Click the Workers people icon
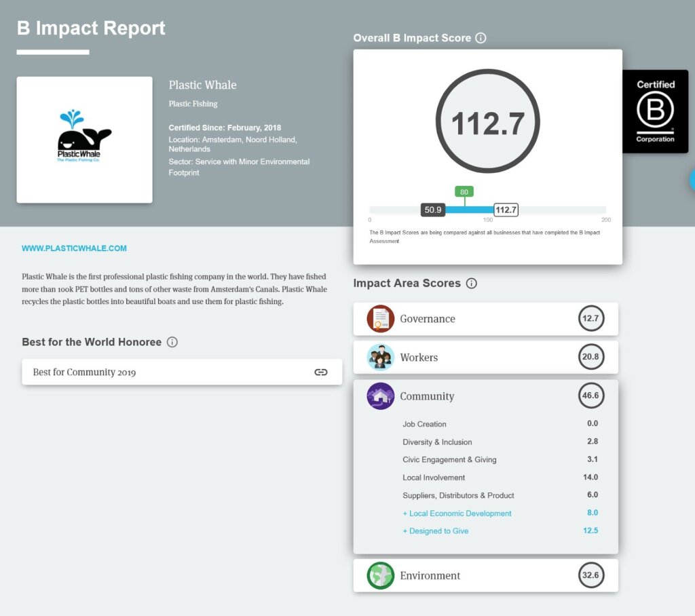 pyautogui.click(x=380, y=358)
